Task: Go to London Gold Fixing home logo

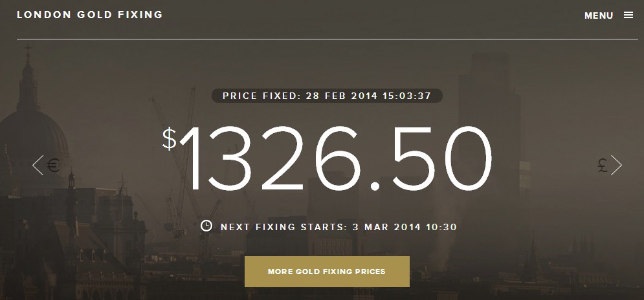Action: coord(89,14)
